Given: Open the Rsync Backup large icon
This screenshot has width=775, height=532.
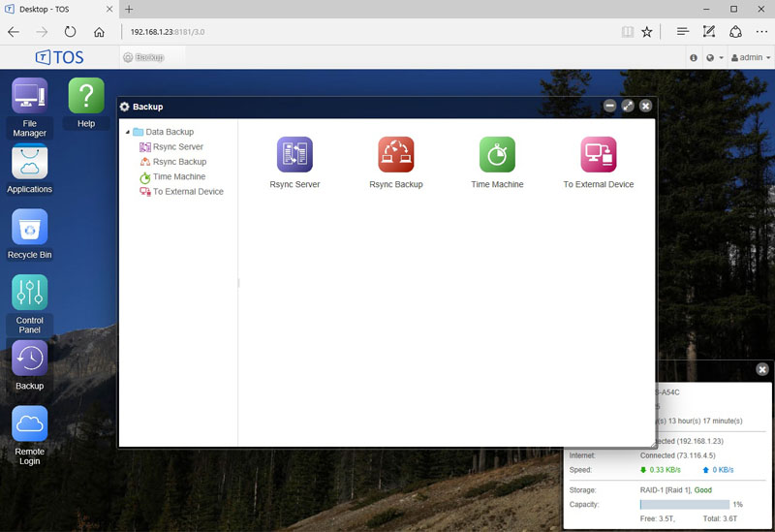Looking at the screenshot, I should (395, 155).
